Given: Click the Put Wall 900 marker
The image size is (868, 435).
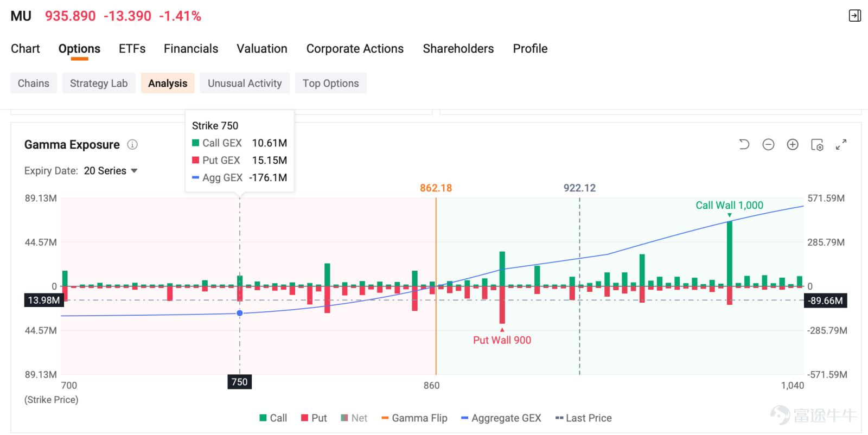Looking at the screenshot, I should tap(502, 340).
